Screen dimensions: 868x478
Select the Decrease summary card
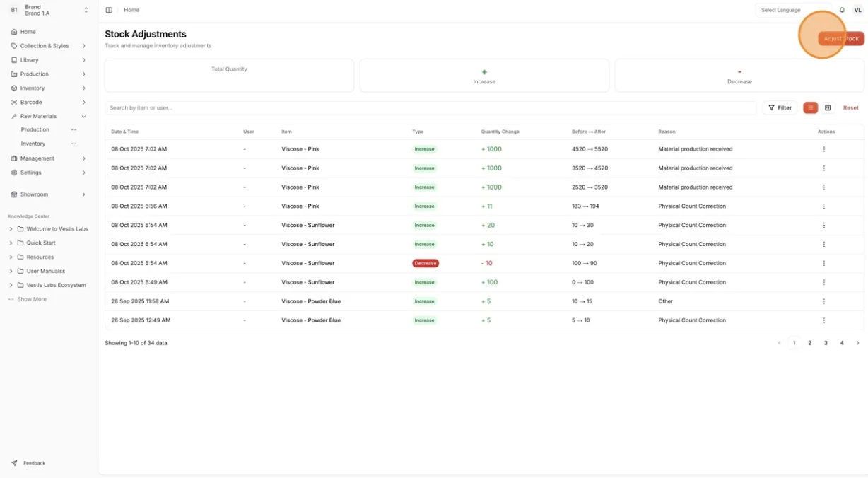(x=739, y=75)
